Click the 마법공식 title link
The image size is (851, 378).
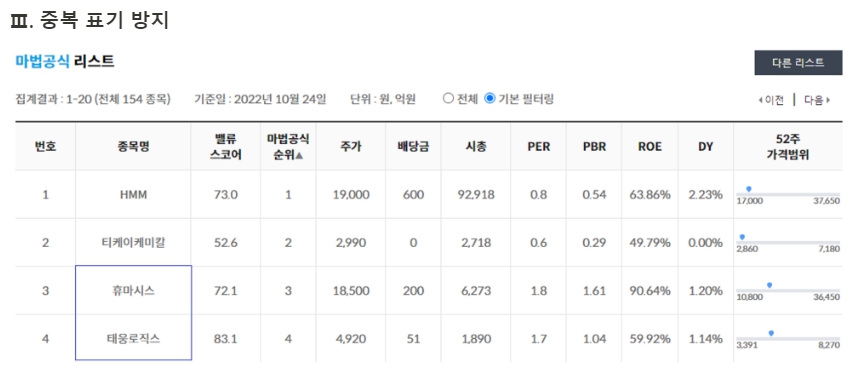point(42,61)
